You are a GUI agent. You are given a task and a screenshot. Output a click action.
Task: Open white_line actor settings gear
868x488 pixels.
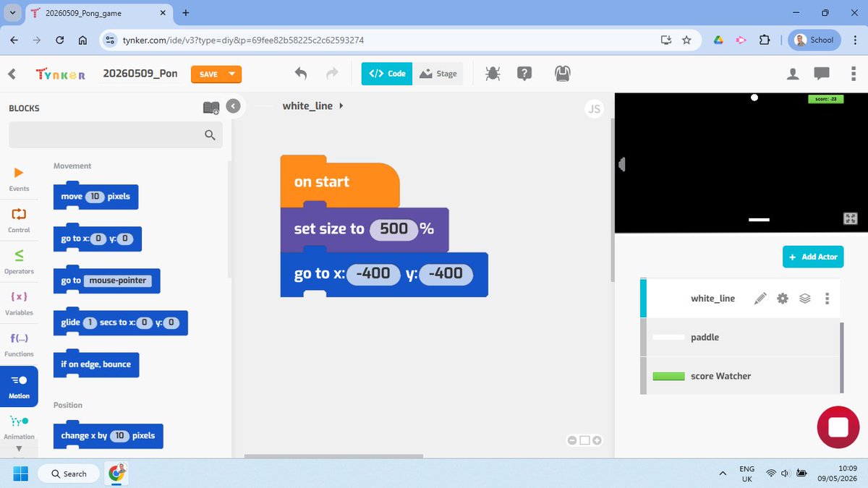tap(782, 299)
